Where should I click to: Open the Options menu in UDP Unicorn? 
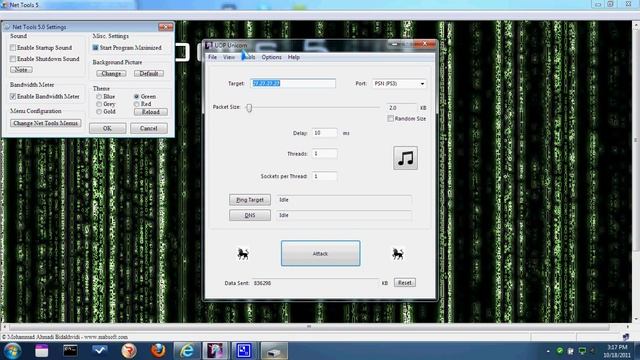271,57
